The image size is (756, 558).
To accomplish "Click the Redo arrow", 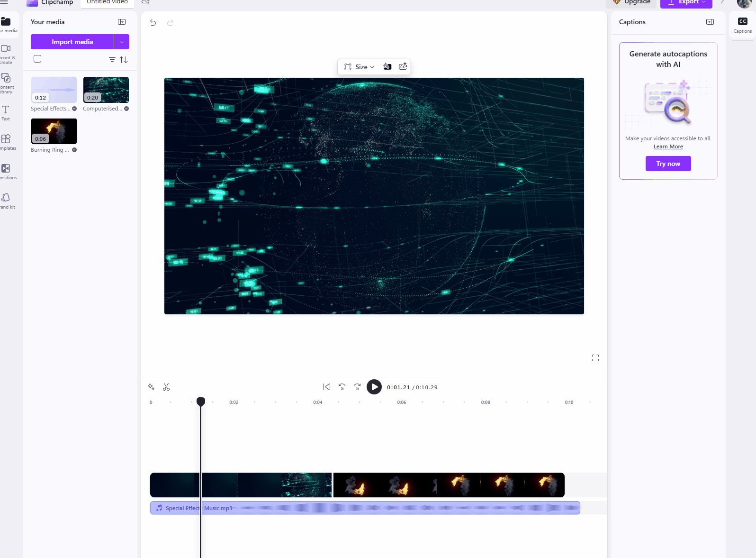I will pos(170,22).
